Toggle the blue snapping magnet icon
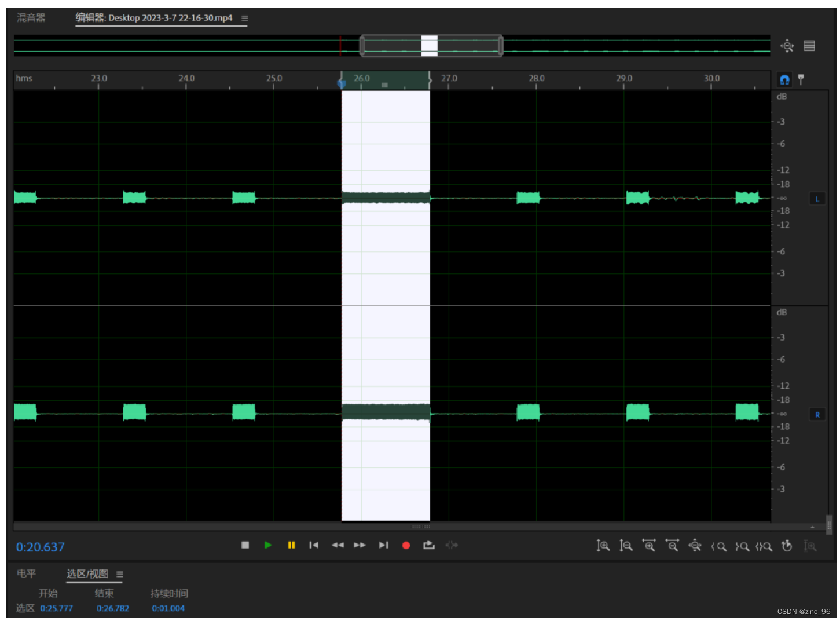The height and width of the screenshot is (621, 840). [784, 79]
